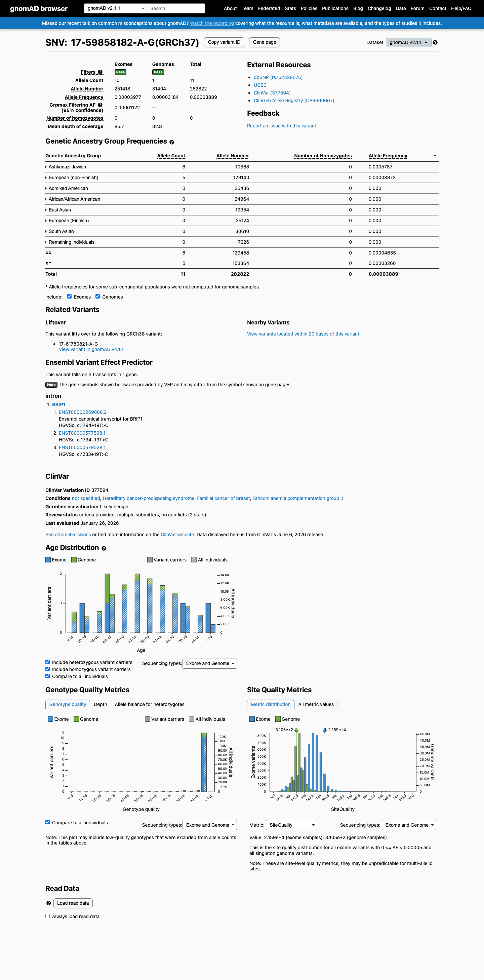Toggle the Exomes include checkbox

pyautogui.click(x=69, y=297)
